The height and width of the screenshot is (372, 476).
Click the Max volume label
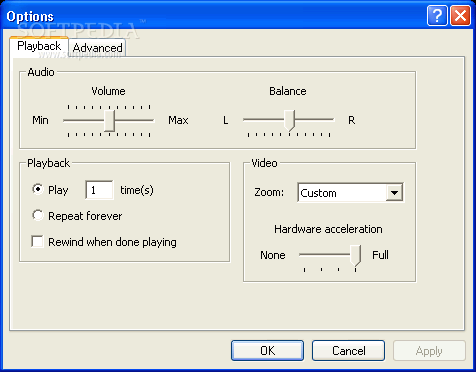click(178, 120)
